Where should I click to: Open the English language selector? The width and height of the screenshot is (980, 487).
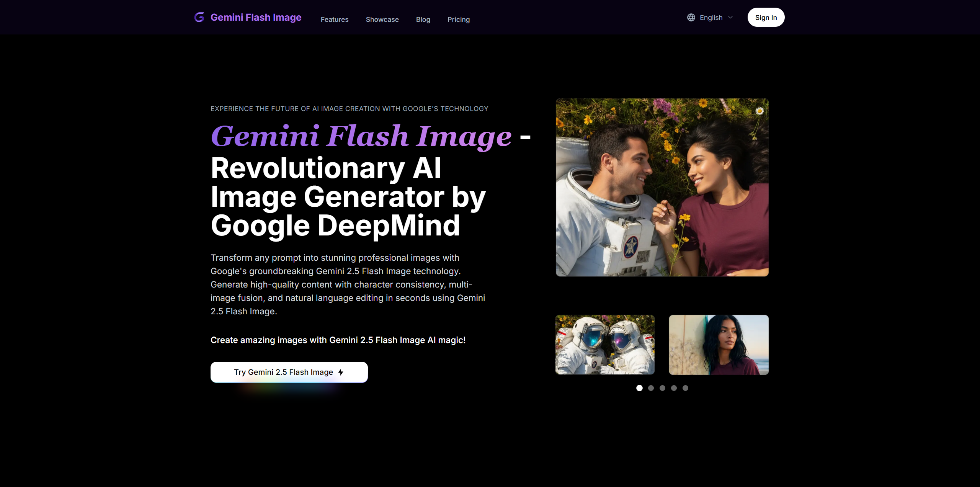(711, 18)
